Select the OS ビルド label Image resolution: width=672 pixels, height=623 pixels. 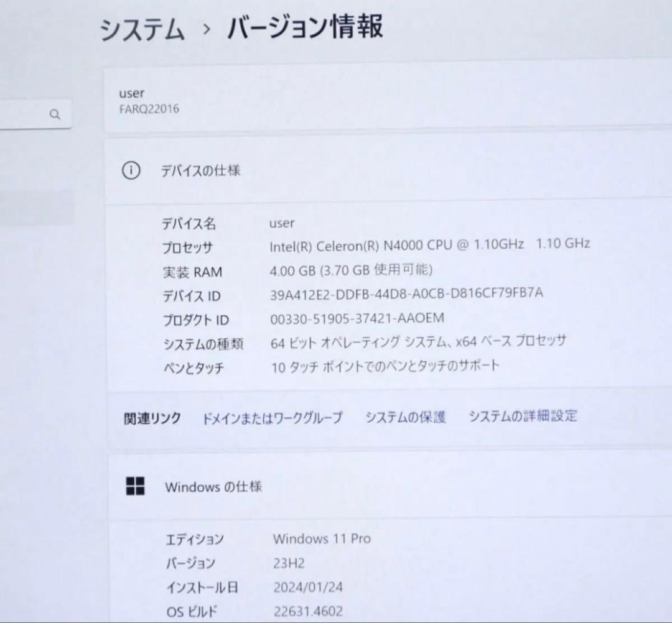tap(192, 611)
